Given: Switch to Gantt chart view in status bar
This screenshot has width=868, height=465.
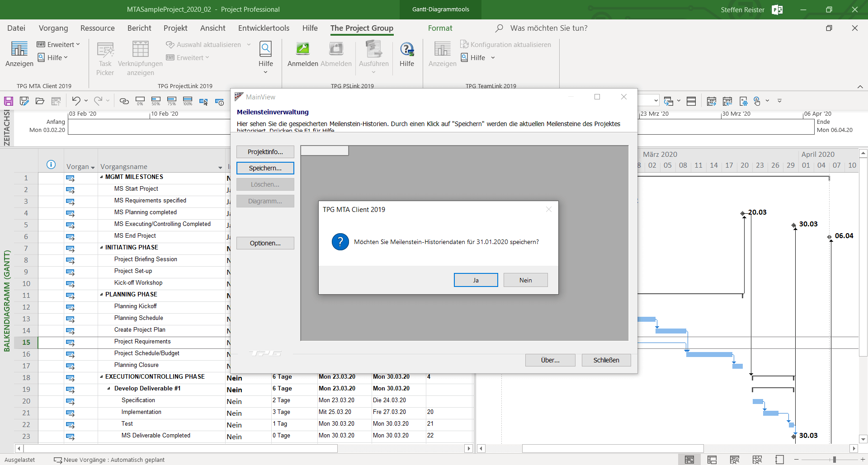Looking at the screenshot, I should (689, 460).
